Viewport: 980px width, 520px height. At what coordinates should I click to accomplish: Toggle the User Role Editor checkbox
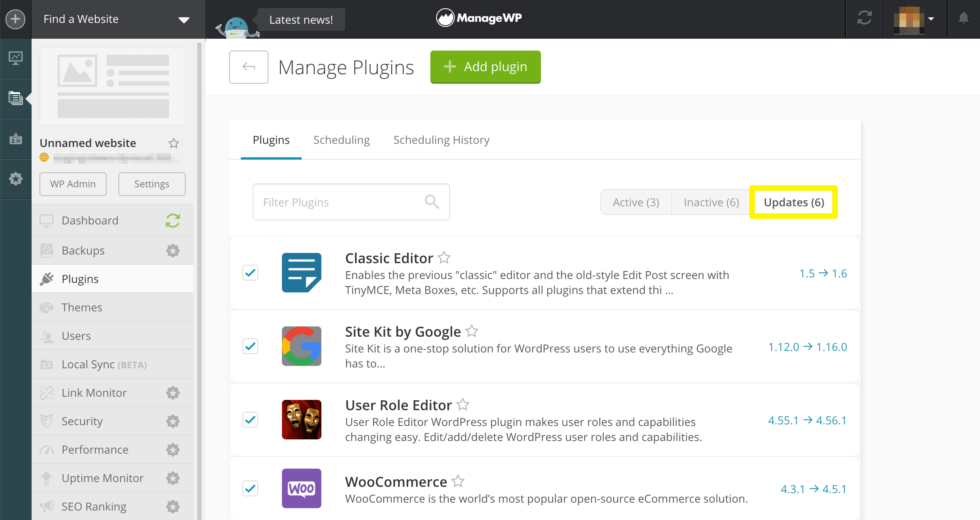(x=250, y=420)
